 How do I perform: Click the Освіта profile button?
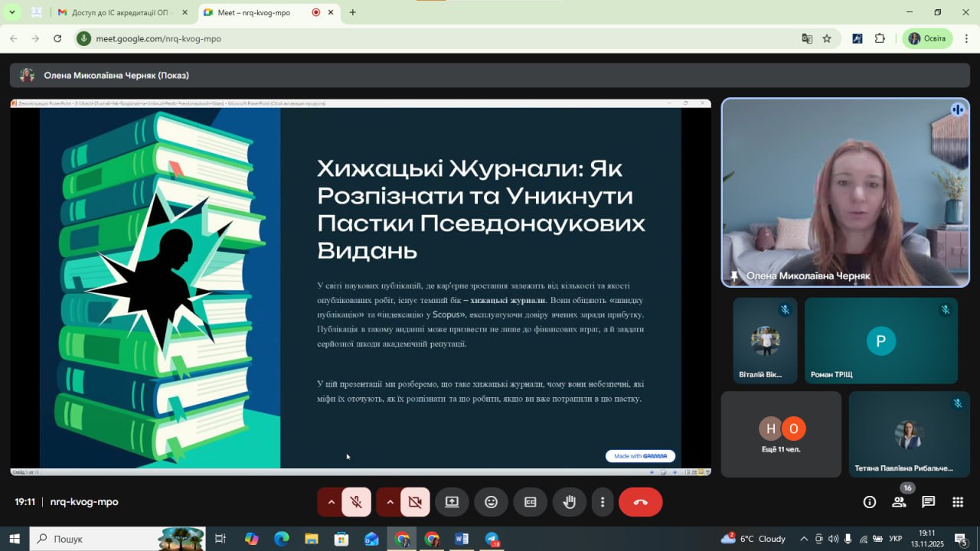coord(927,38)
